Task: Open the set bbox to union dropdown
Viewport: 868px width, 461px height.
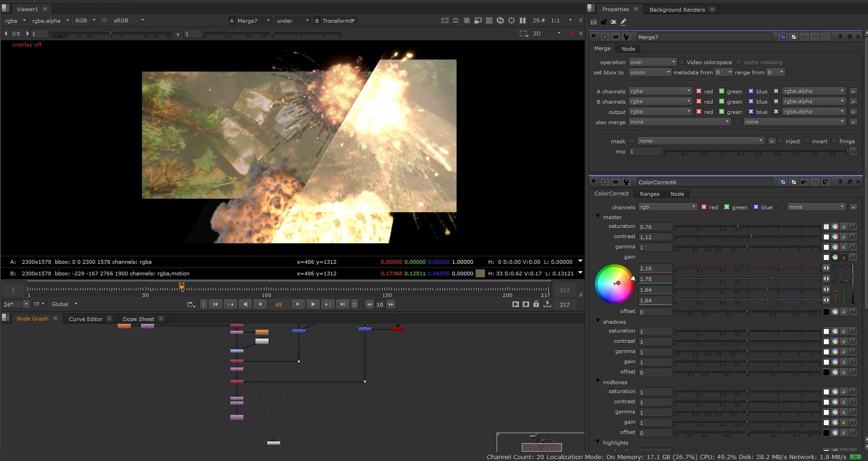Action: (x=650, y=72)
